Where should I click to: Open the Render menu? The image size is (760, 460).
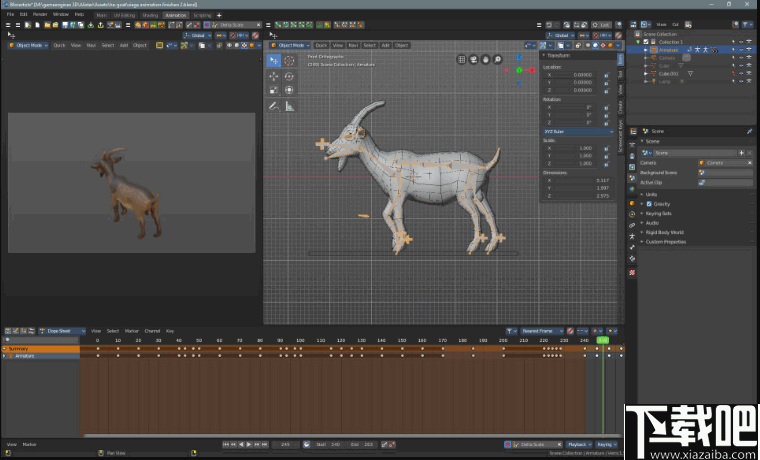[x=40, y=15]
